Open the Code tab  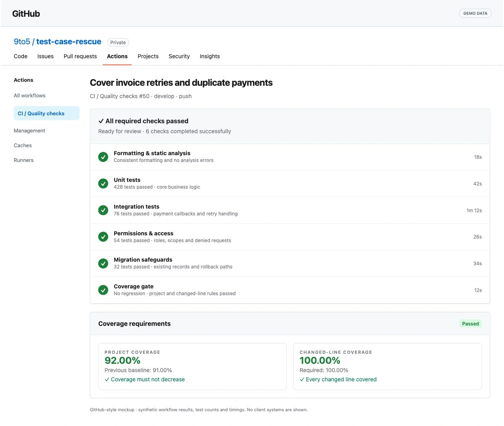(21, 56)
